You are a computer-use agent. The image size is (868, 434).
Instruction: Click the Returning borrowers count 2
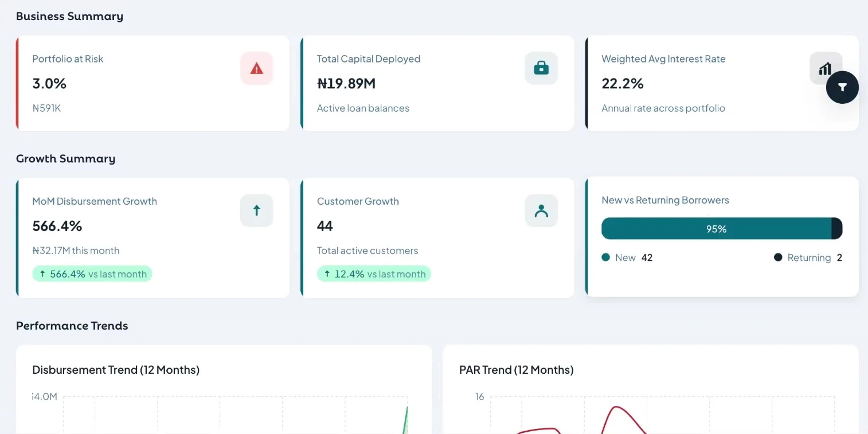click(839, 258)
